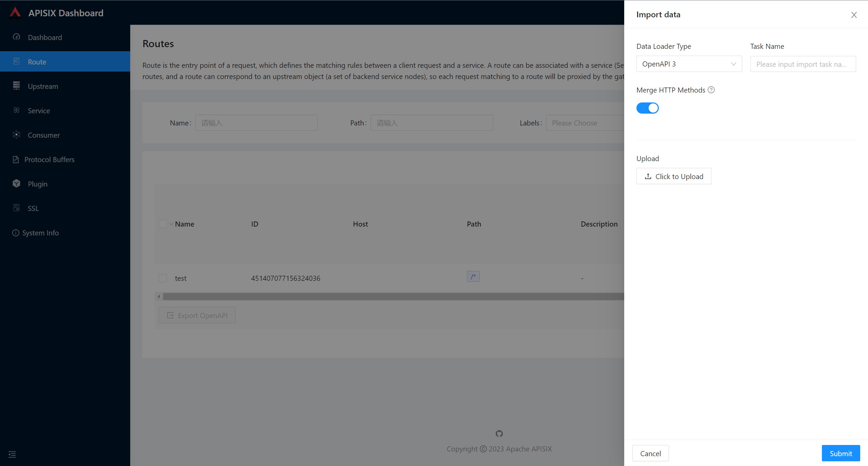
Task: Open the Service menu item
Action: point(39,111)
